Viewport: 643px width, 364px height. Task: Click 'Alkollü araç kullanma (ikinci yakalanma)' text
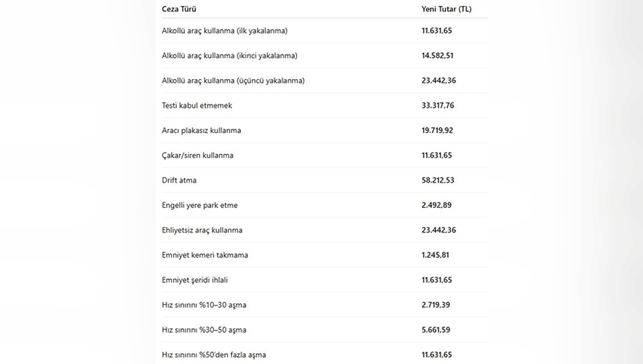(x=229, y=56)
